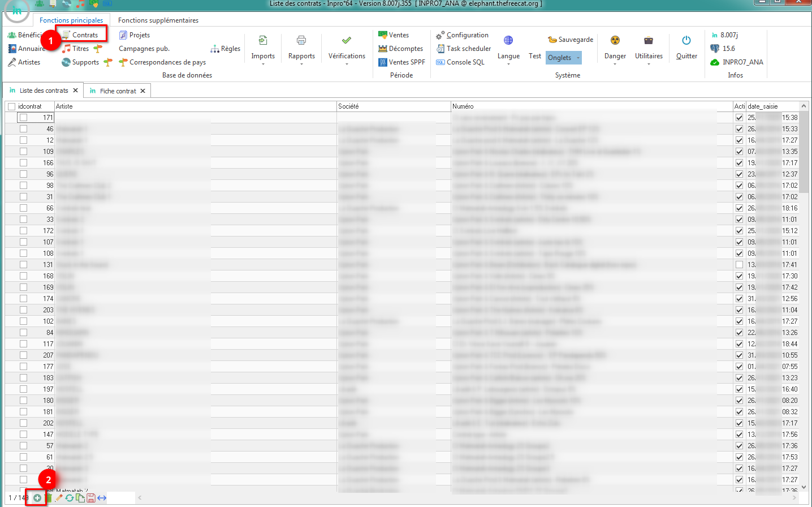Duplicate record with copy icon

click(80, 498)
